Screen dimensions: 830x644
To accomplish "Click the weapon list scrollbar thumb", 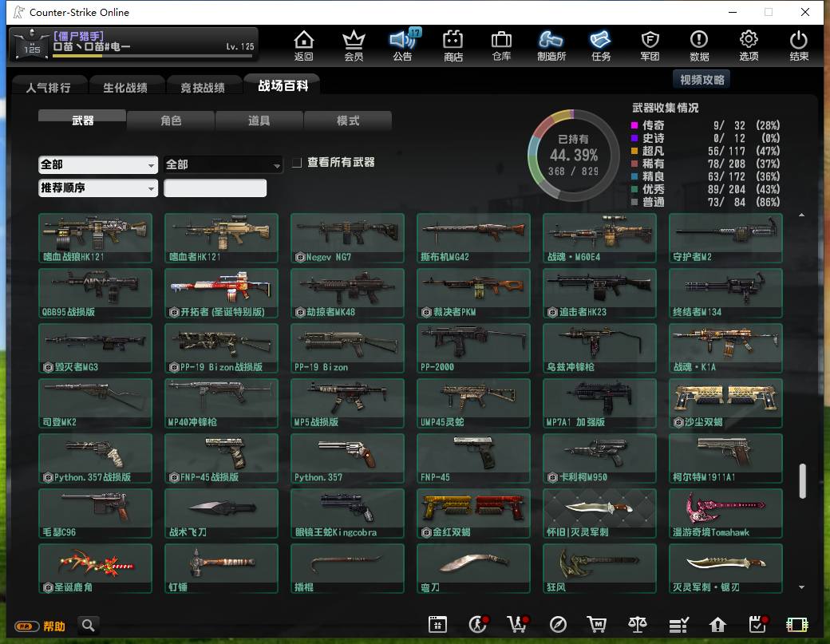I will (x=803, y=481).
